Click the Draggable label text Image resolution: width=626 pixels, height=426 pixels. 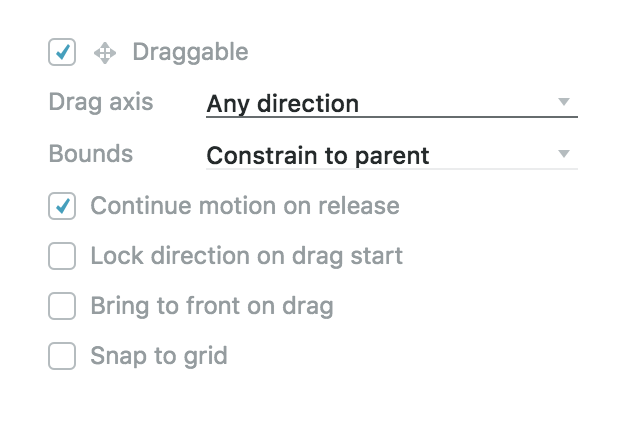tap(190, 52)
